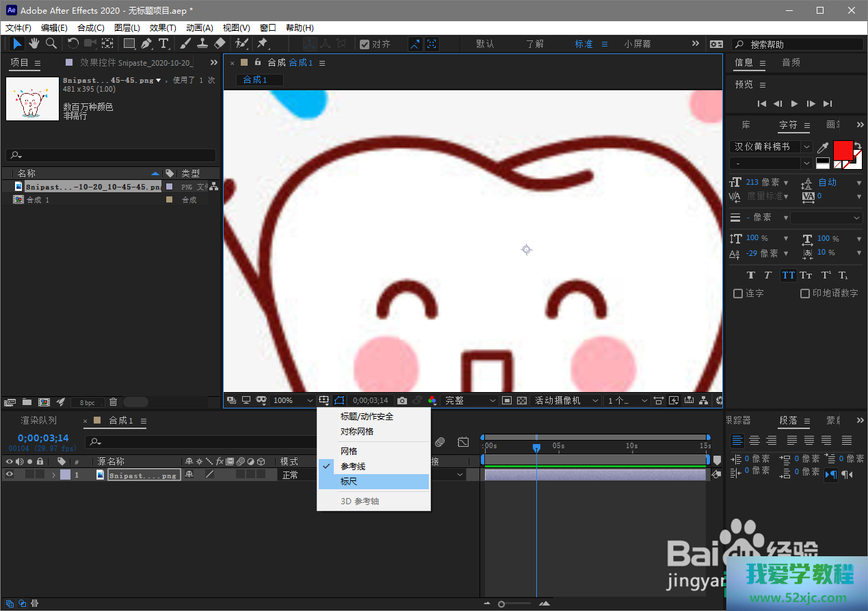The height and width of the screenshot is (611, 868).
Task: Open the 完整 resolution dropdown
Action: click(471, 400)
